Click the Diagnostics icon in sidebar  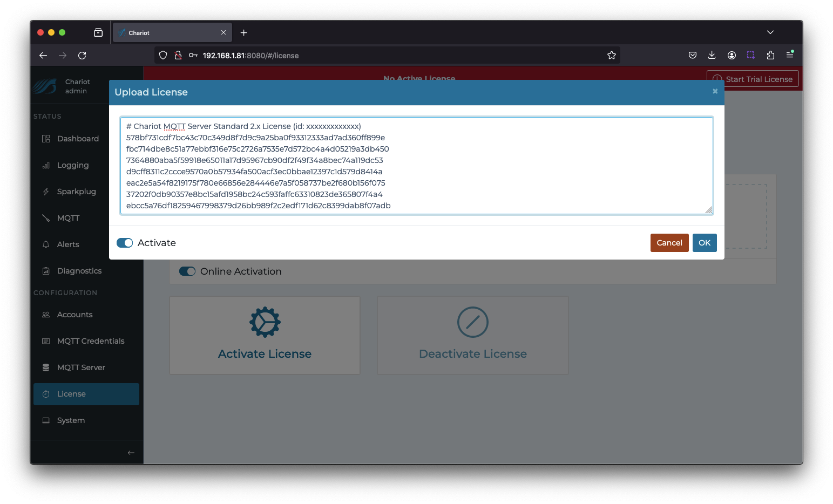click(x=46, y=271)
